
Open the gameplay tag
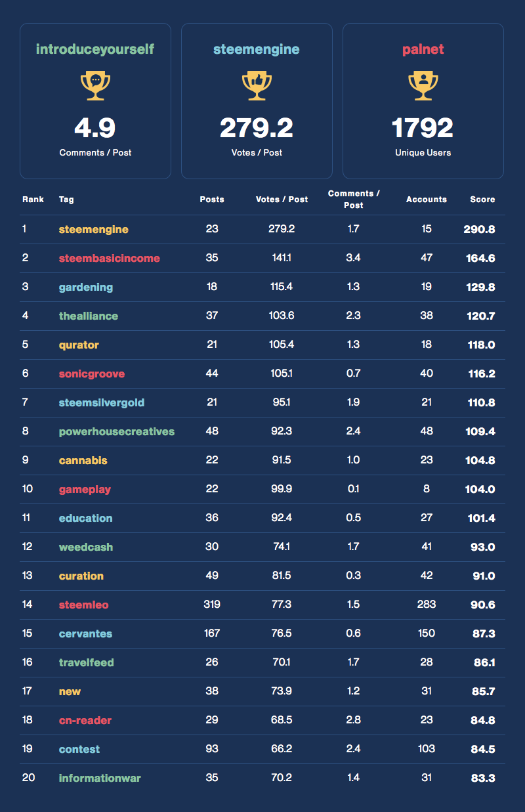click(x=85, y=489)
